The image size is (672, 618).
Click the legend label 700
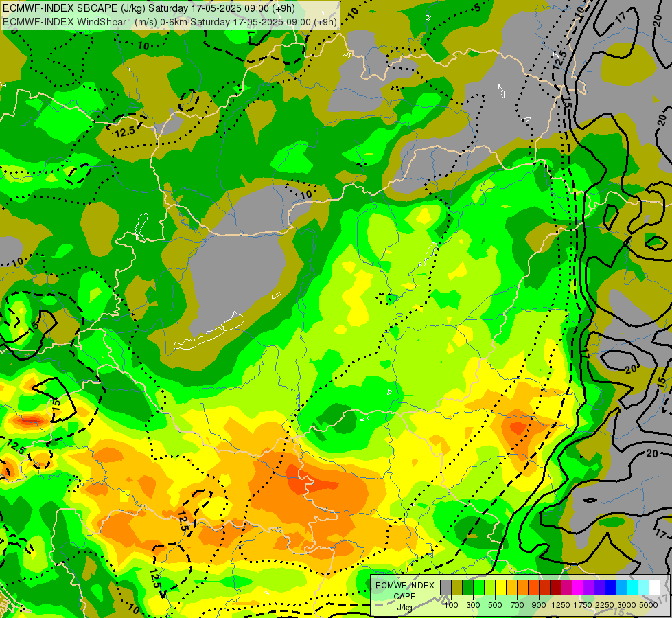[518, 605]
